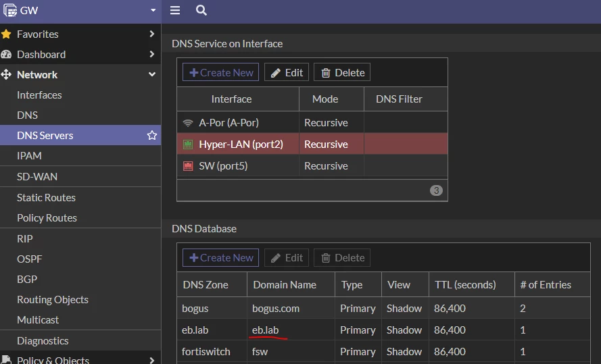The height and width of the screenshot is (364, 601).
Task: Expand Policy & Objects chevron
Action: (x=152, y=360)
